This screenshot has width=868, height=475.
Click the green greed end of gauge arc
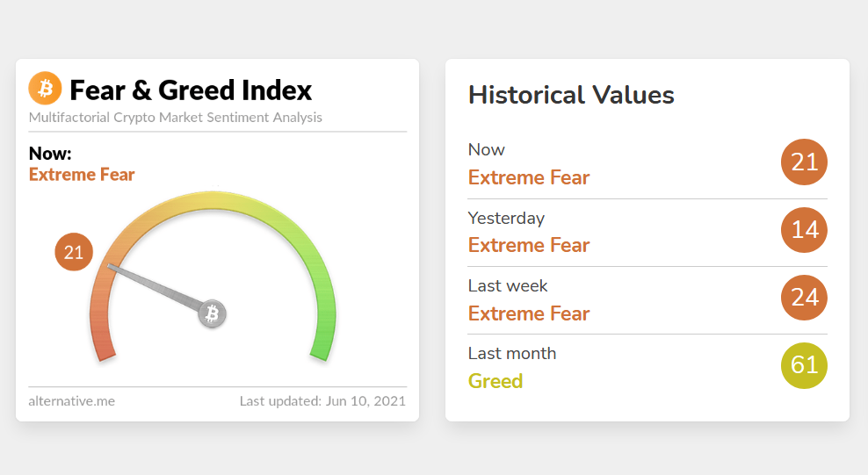(324, 338)
